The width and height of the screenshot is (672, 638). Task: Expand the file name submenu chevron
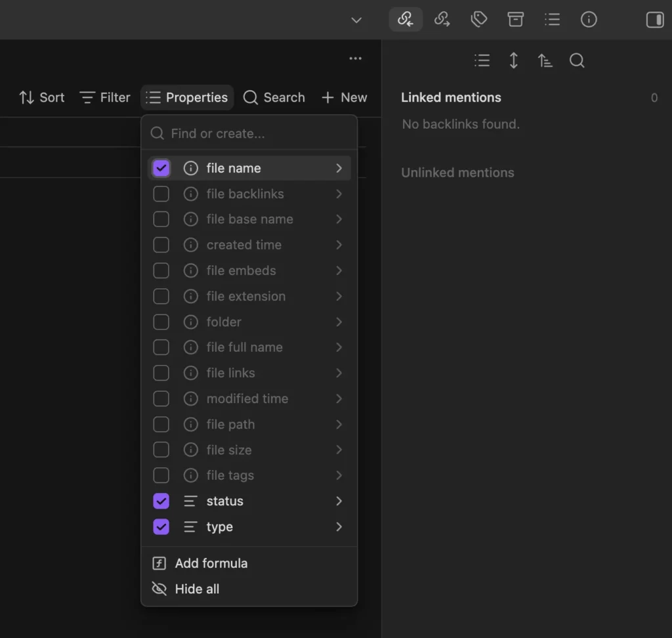tap(339, 168)
